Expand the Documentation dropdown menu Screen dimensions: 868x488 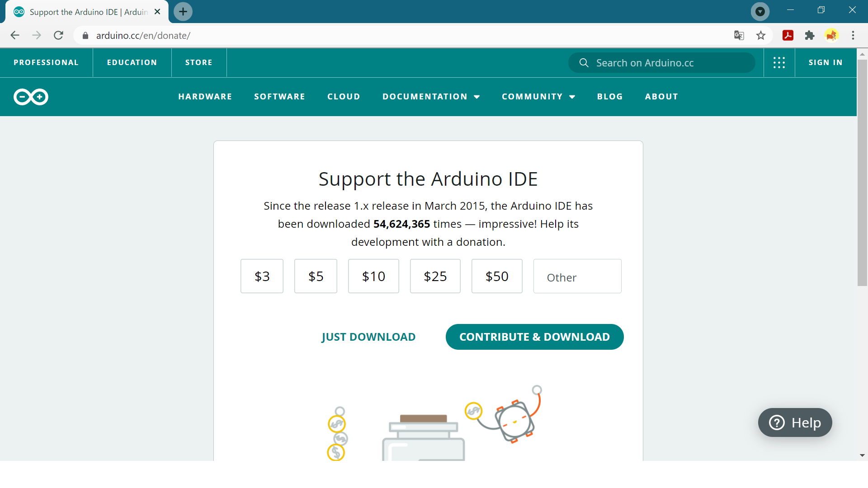431,97
